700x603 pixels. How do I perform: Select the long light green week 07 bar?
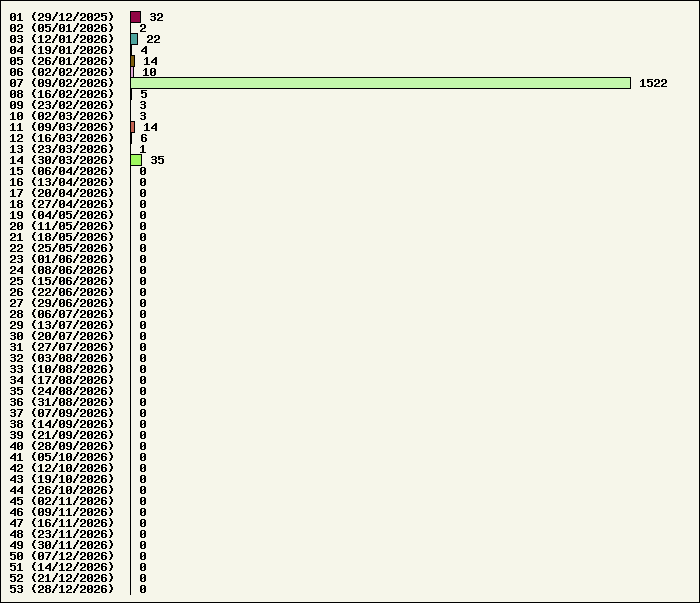380,83
